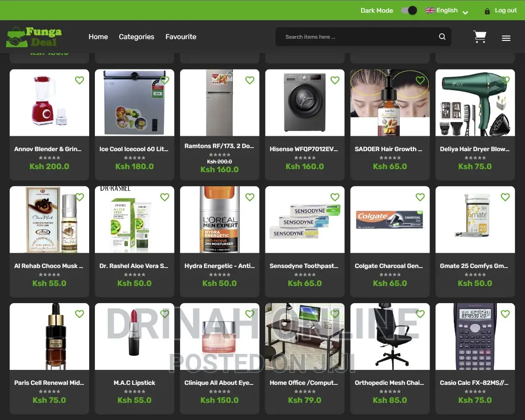The height and width of the screenshot is (420, 525).
Task: Favourite the Ramtons RF/173 fridge
Action: [250, 80]
